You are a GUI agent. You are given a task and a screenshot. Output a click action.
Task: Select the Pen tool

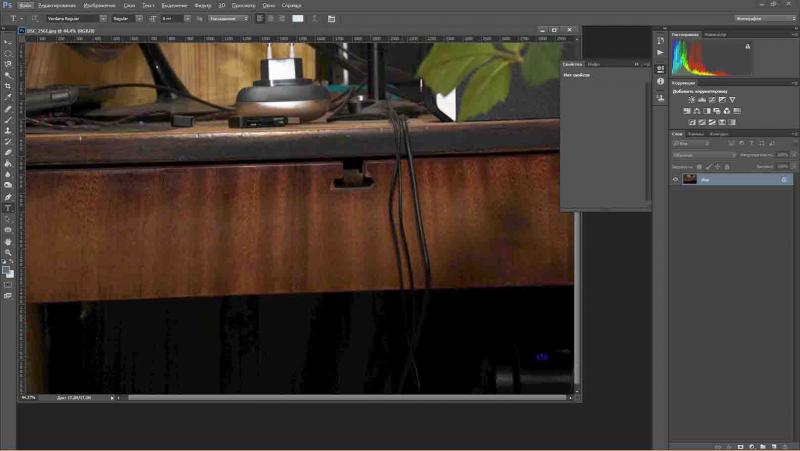pyautogui.click(x=8, y=197)
